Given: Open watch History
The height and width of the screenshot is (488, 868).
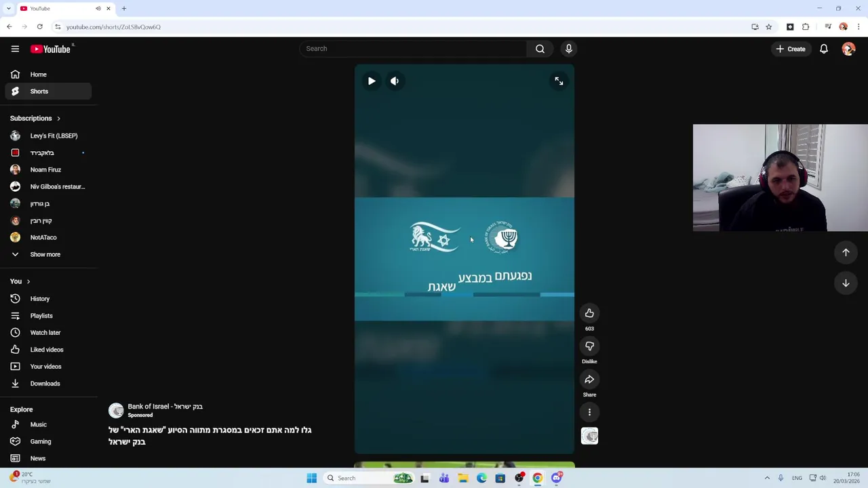Looking at the screenshot, I should 47,299.
